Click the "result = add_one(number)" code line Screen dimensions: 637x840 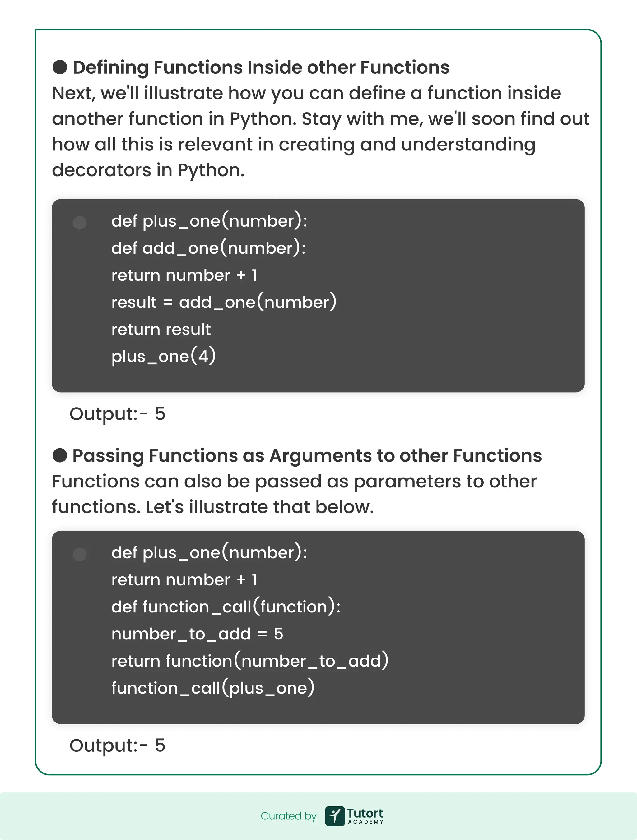(224, 302)
